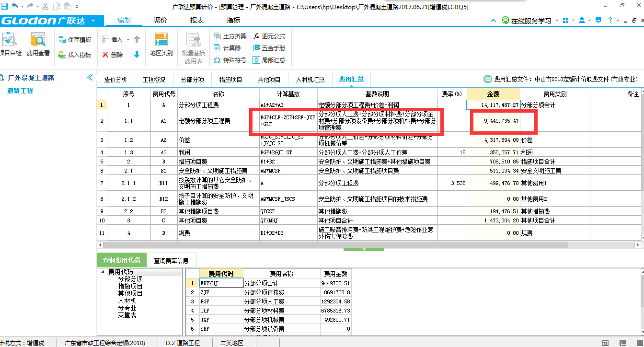Open 特殊符号 special symbols
644x347 pixels.
(230, 60)
